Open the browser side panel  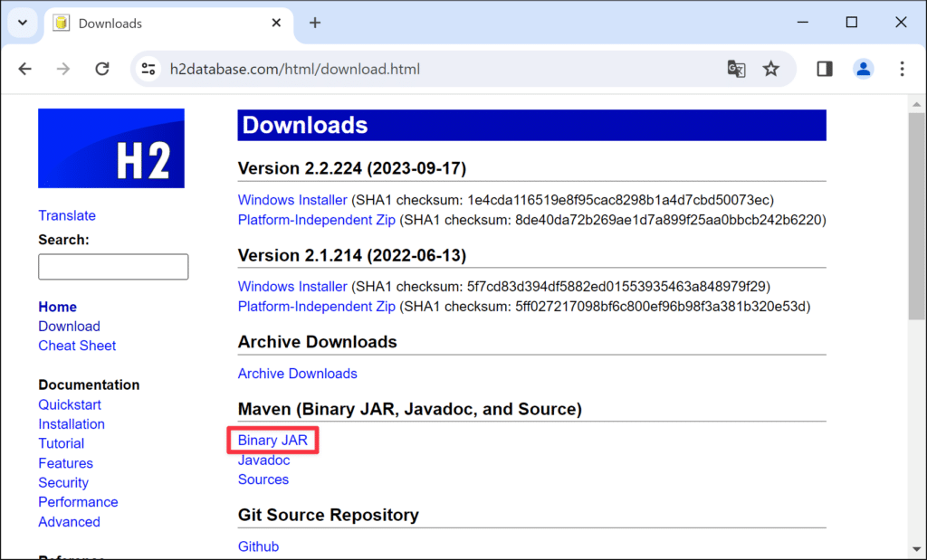825,69
